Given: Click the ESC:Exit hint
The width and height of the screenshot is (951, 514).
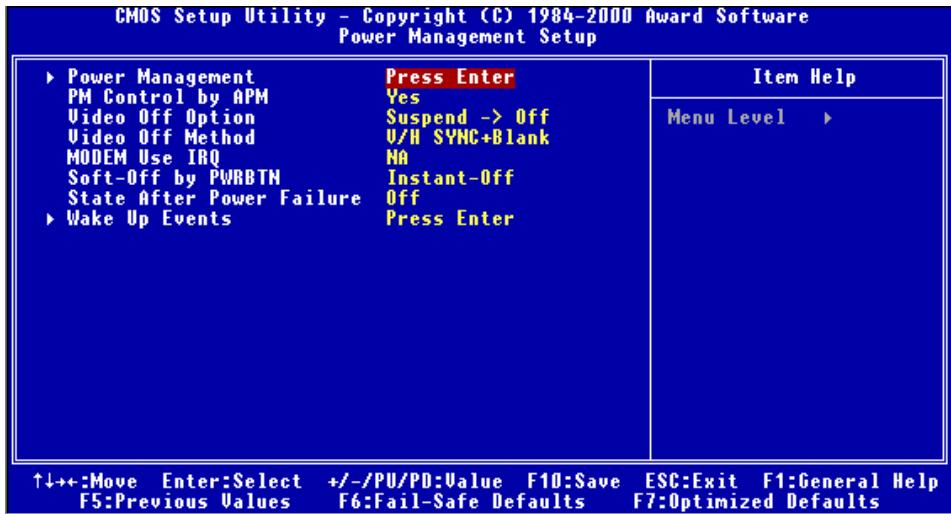Looking at the screenshot, I should [x=691, y=481].
